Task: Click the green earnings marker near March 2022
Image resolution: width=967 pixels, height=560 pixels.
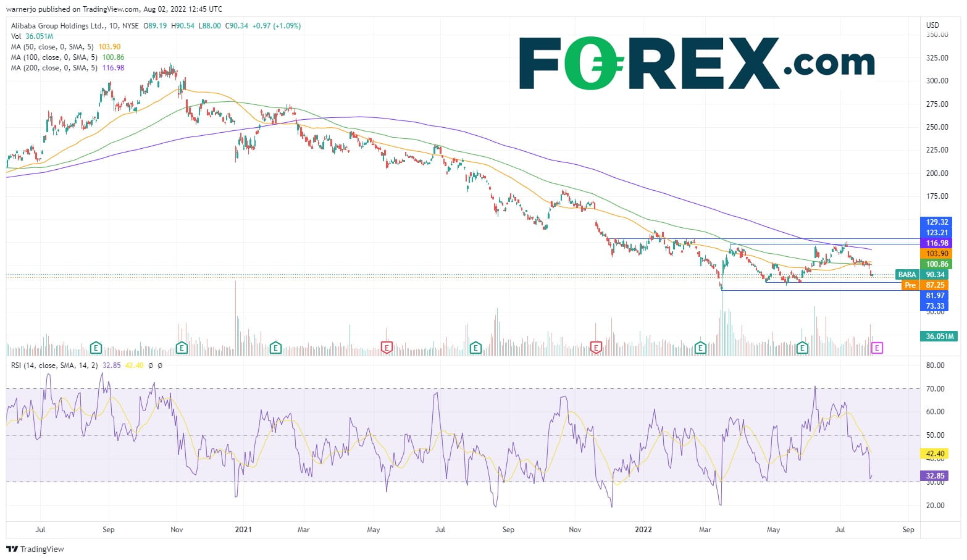Action: point(700,348)
